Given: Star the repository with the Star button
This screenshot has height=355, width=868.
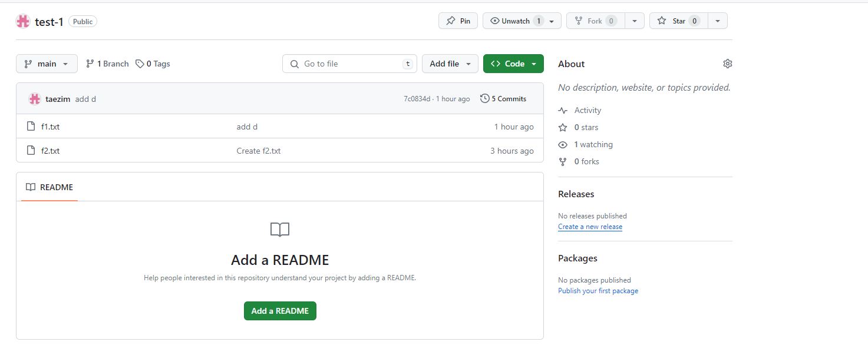Looking at the screenshot, I should tap(679, 21).
